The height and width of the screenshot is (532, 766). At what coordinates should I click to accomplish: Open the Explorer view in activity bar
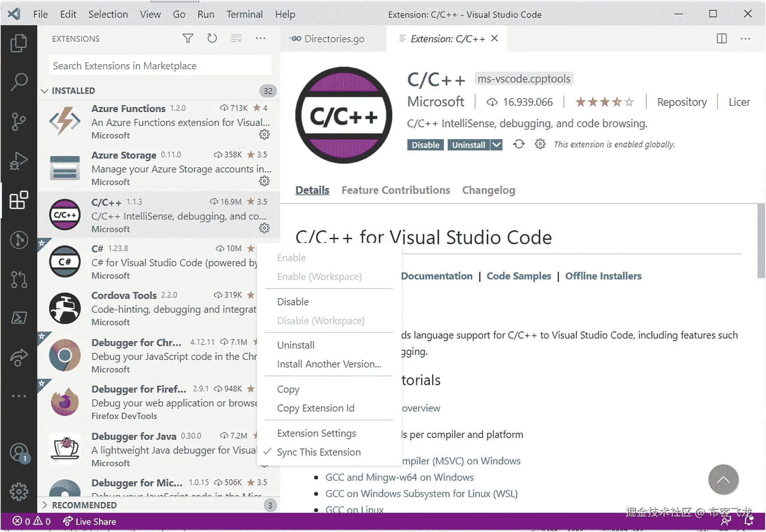pyautogui.click(x=19, y=43)
